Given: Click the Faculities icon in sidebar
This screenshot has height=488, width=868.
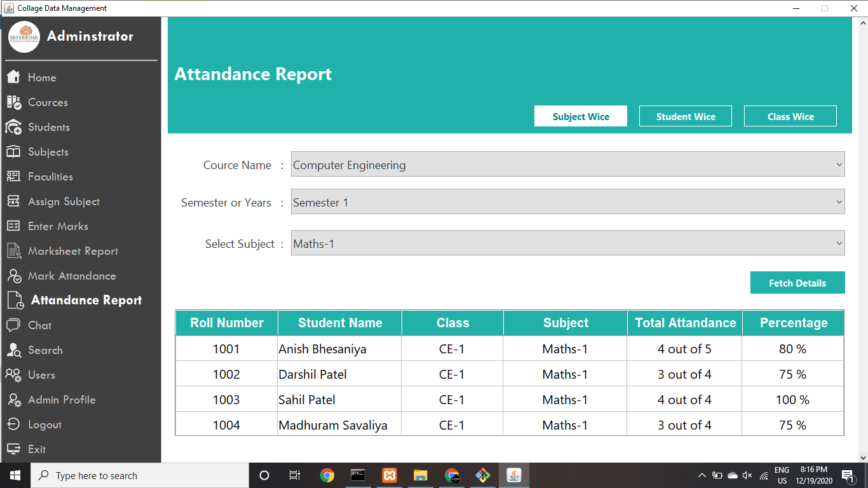Looking at the screenshot, I should (14, 177).
